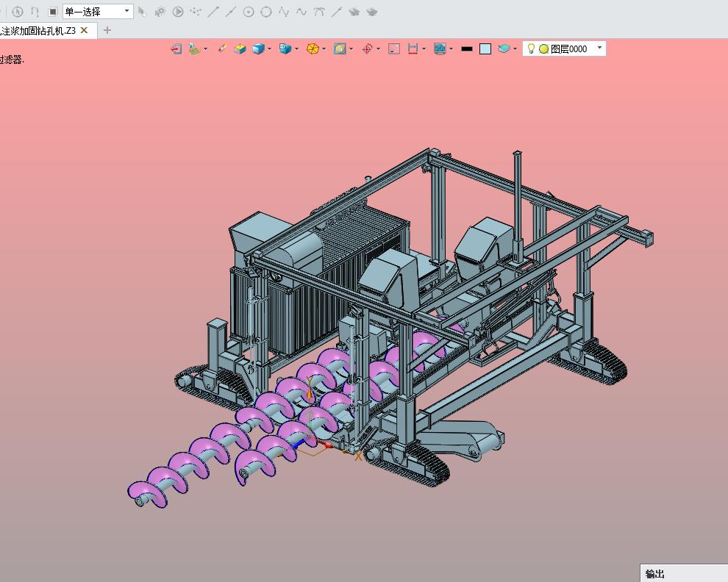Toggle the yellow circle layer status indicator
Viewport: 728px width, 582px height.
pyautogui.click(x=543, y=48)
